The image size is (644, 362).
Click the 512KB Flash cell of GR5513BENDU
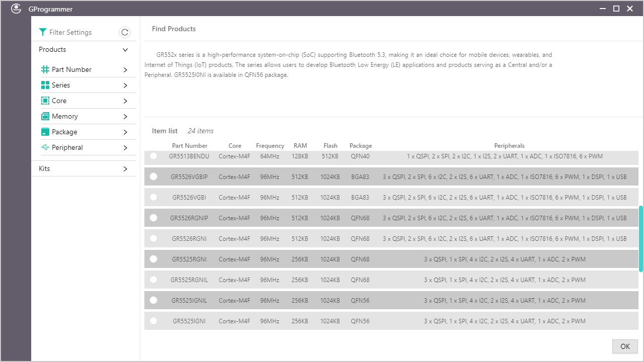click(x=330, y=156)
